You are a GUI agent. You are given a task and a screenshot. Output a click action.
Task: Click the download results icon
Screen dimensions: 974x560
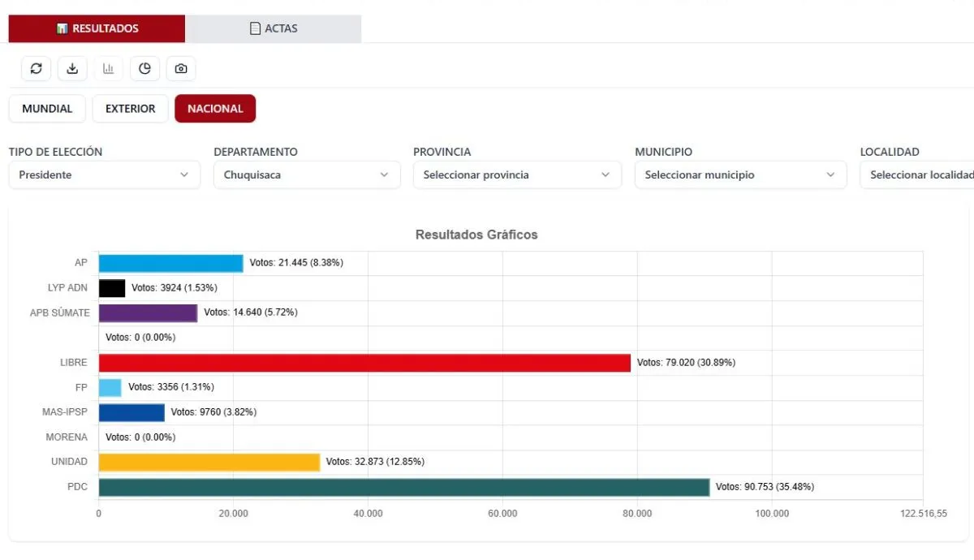click(x=72, y=69)
